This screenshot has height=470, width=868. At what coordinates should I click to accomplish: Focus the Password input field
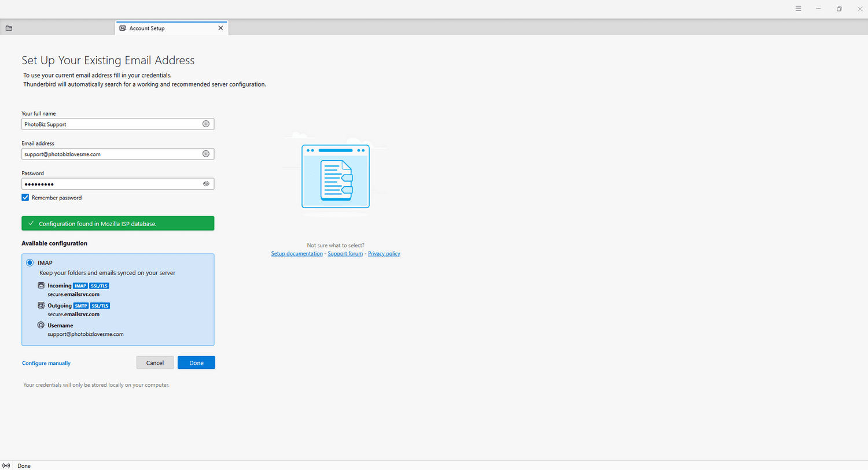[x=118, y=184]
